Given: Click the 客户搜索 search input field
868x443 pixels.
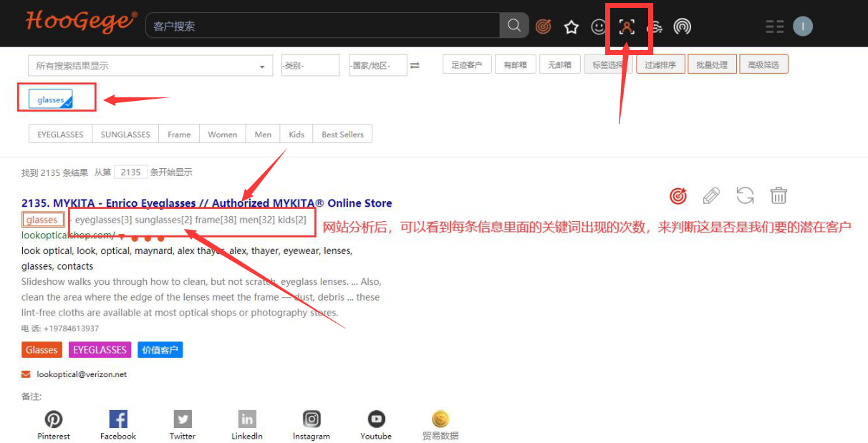Looking at the screenshot, I should tap(322, 26).
